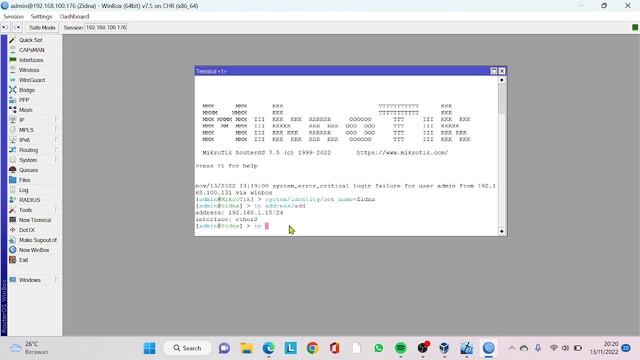Open the IP menu in the sidebar
640x360 pixels.
point(22,120)
